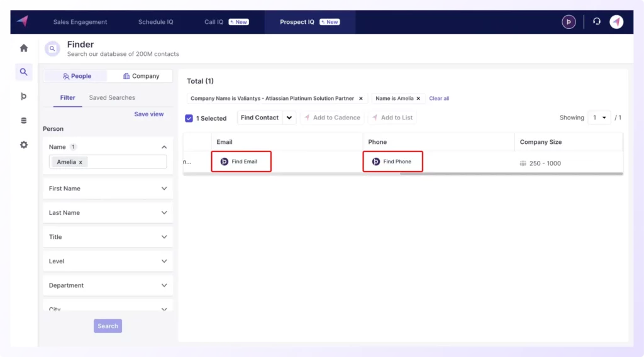Collapse the Name filter section
Viewport: 644px width, 357px height.
click(164, 147)
